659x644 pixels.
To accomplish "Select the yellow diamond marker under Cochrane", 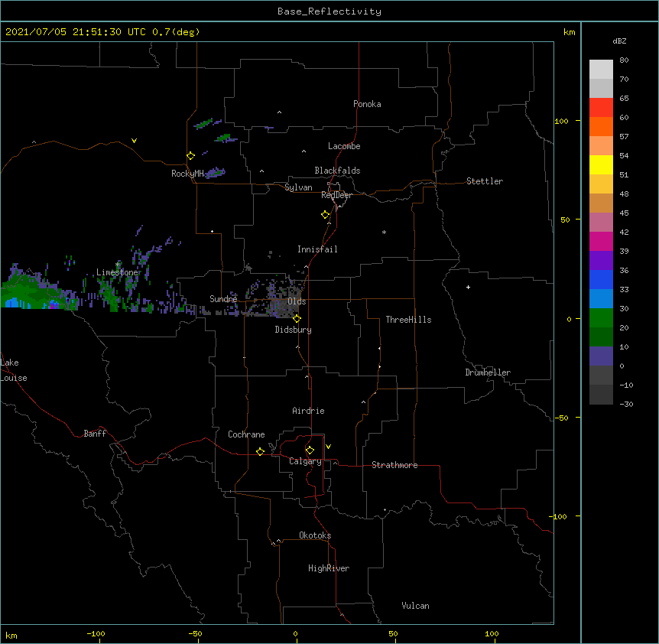I will [260, 451].
